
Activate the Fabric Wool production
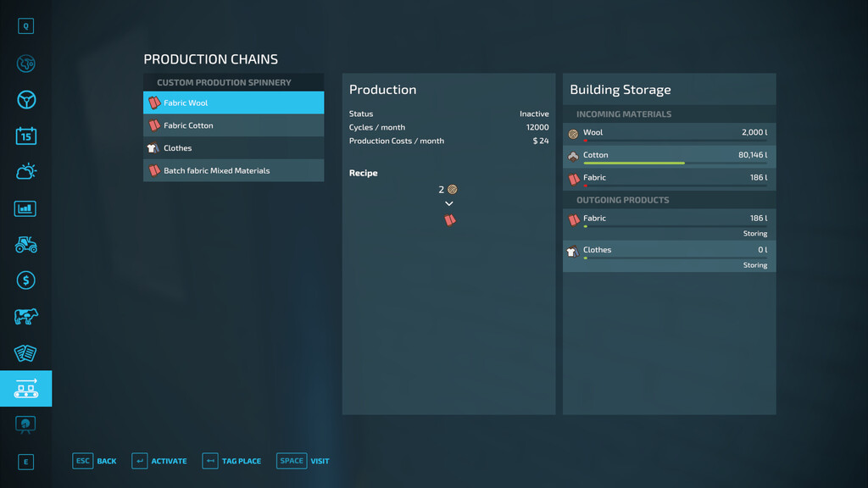tap(233, 102)
